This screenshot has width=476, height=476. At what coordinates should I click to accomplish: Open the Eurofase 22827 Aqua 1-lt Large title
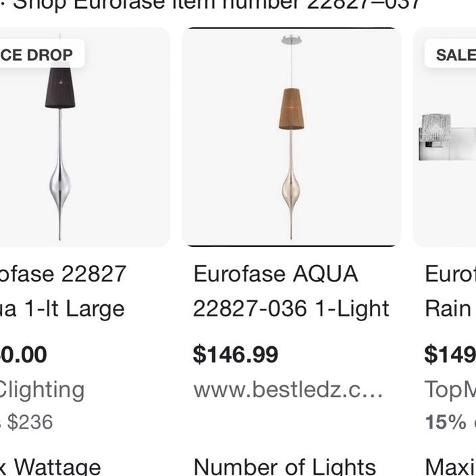click(62, 291)
